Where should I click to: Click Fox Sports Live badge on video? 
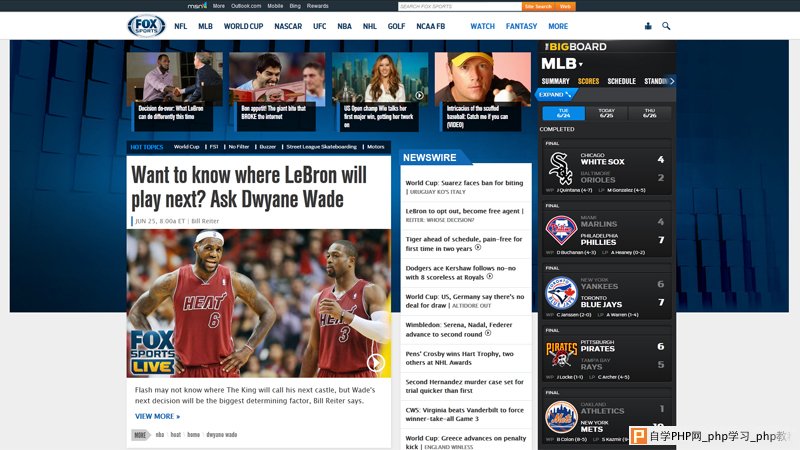152,353
